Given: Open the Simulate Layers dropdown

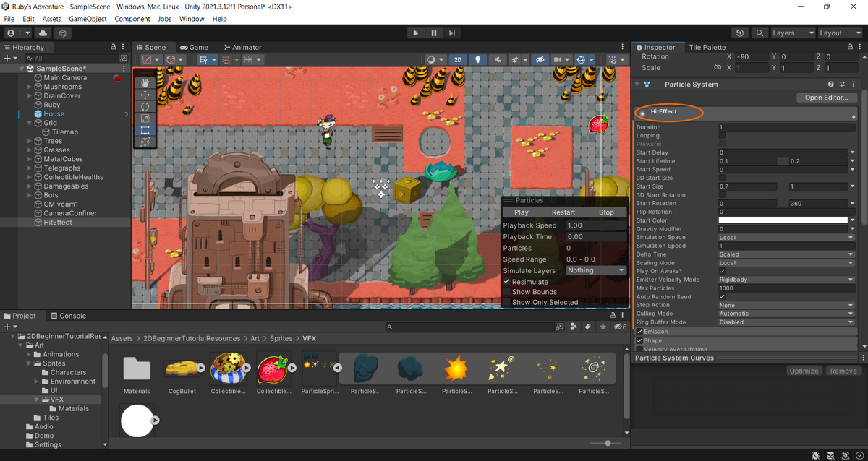Looking at the screenshot, I should 596,270.
